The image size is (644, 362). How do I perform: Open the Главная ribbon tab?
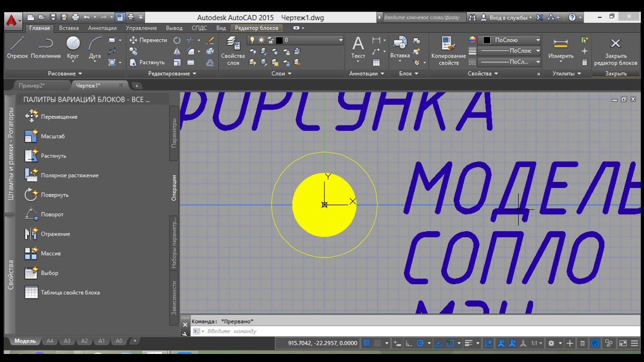click(x=39, y=28)
